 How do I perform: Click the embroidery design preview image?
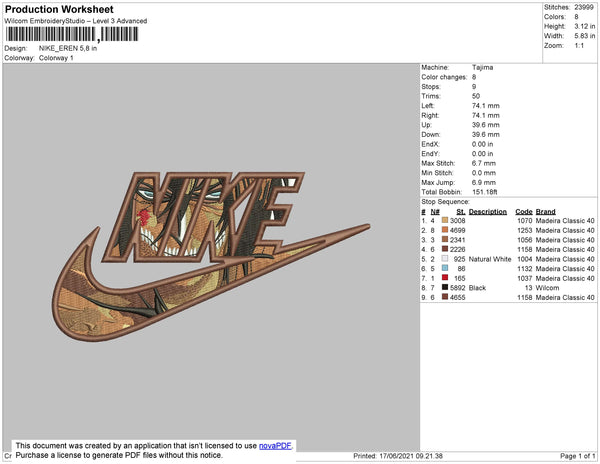tap(211, 256)
